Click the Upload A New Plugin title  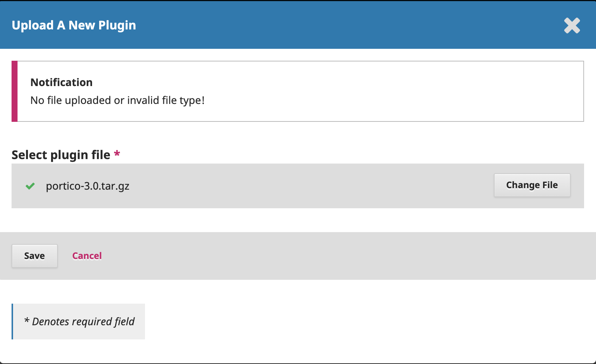[74, 25]
